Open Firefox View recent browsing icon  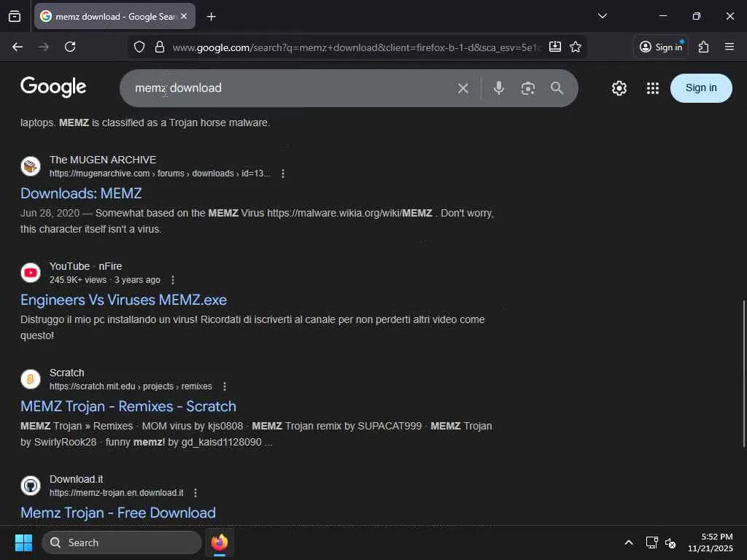(x=15, y=17)
